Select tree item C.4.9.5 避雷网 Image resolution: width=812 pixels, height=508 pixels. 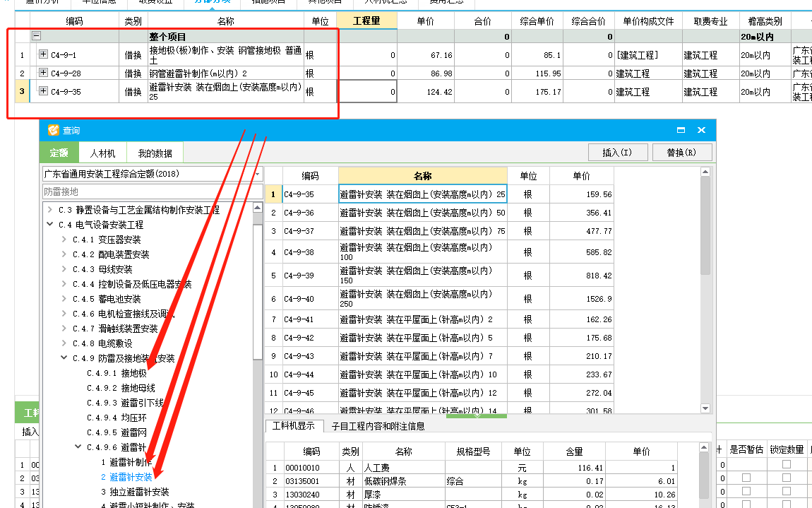pyautogui.click(x=117, y=432)
